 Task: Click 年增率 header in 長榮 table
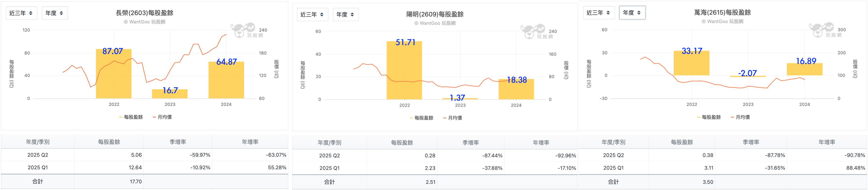tap(250, 142)
